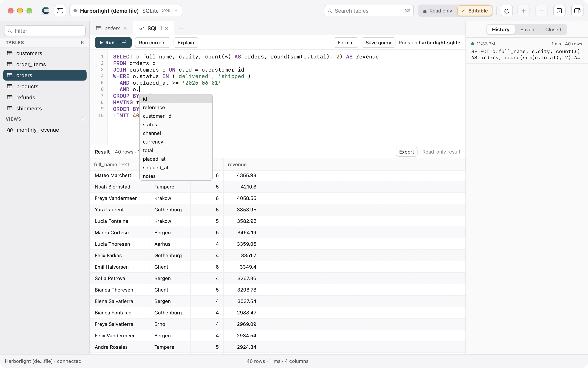Open the monthly_revenue view

(45, 130)
